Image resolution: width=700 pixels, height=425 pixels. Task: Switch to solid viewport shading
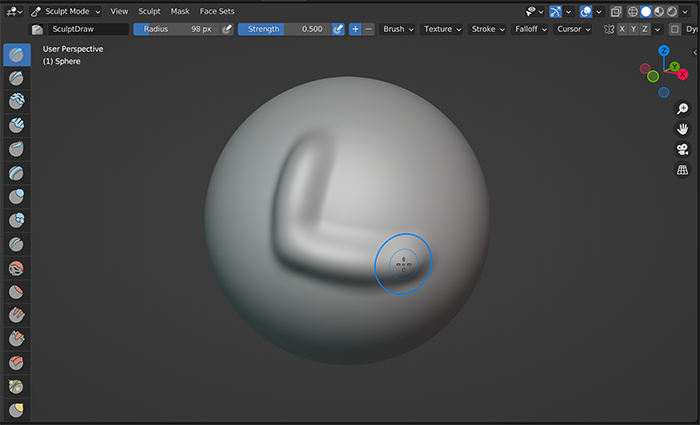point(646,12)
